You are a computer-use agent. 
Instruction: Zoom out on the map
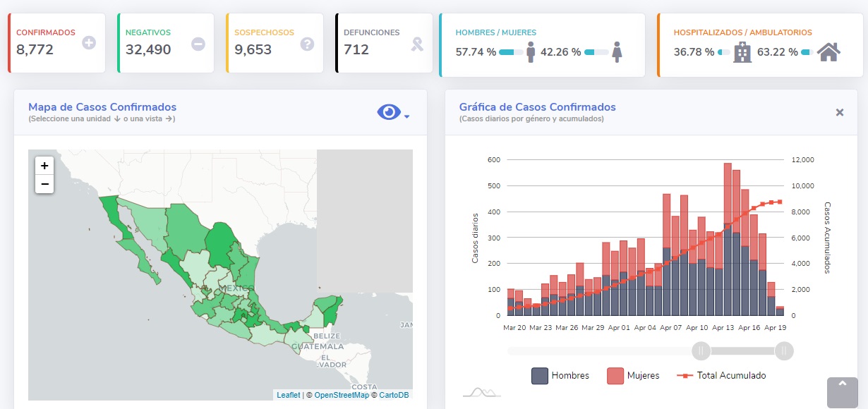point(44,184)
